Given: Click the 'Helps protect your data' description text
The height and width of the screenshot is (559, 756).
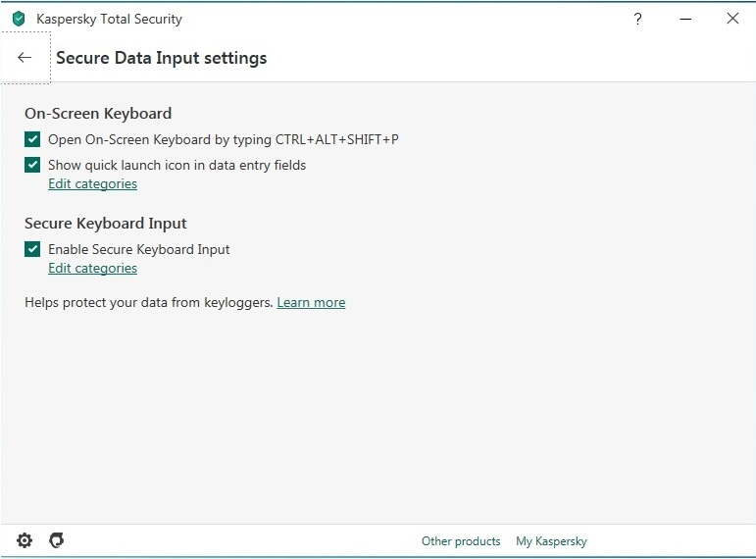Looking at the screenshot, I should click(148, 303).
